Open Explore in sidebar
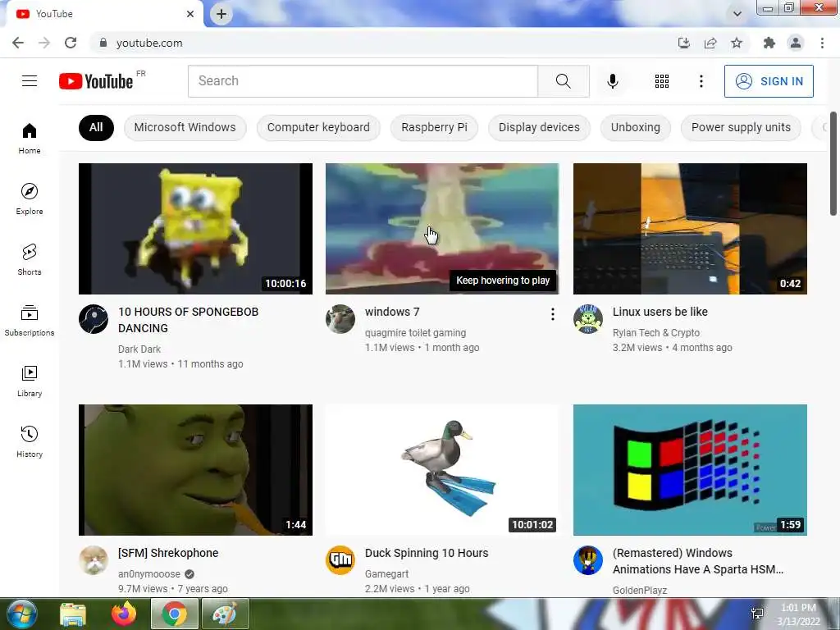This screenshot has height=630, width=840. 30,199
